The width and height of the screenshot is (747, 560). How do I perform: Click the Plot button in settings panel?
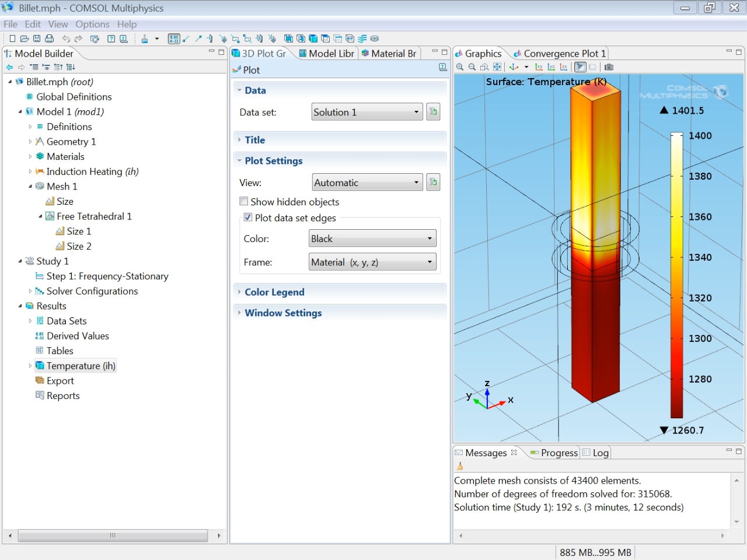(x=246, y=70)
